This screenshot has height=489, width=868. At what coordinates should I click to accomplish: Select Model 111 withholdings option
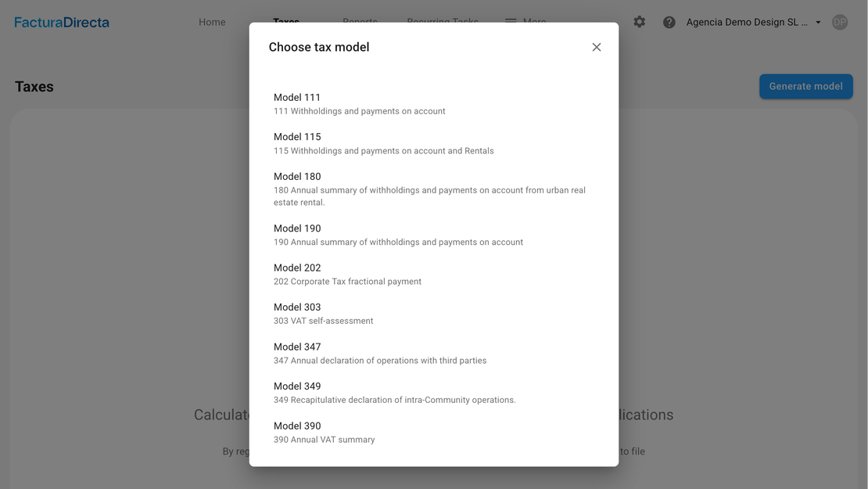pyautogui.click(x=360, y=104)
